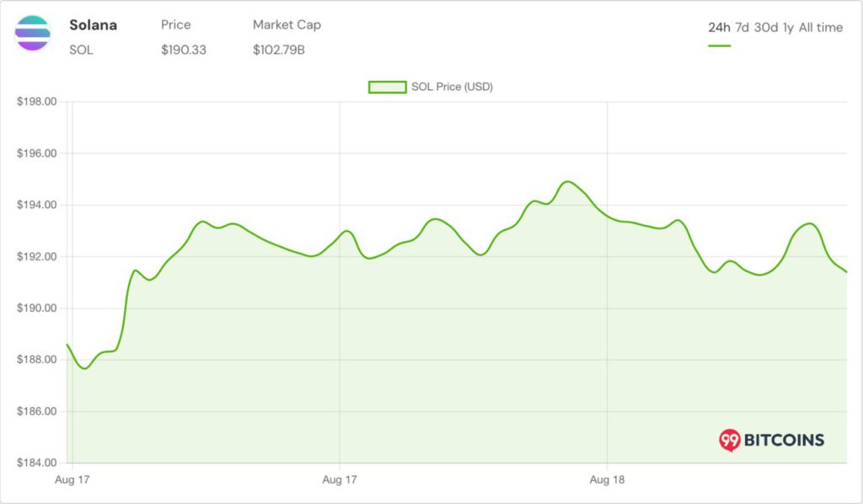863x504 pixels.
Task: Select the 24h time range tab
Action: (x=719, y=28)
